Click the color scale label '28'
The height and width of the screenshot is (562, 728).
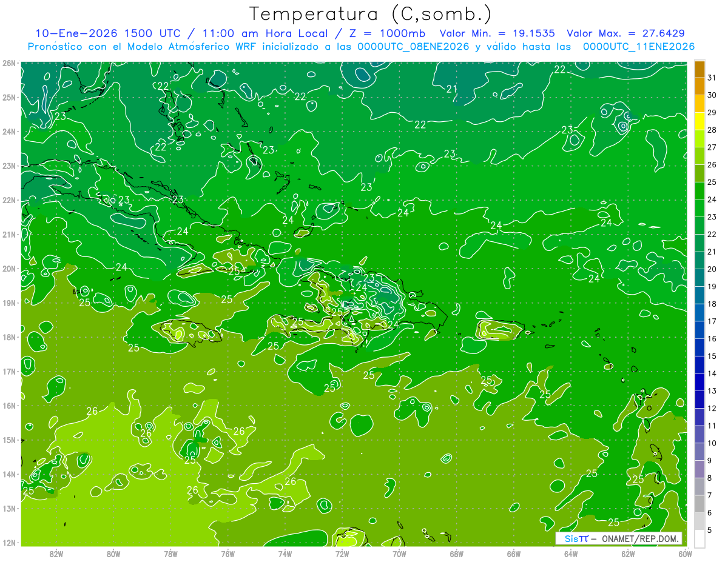click(x=712, y=130)
